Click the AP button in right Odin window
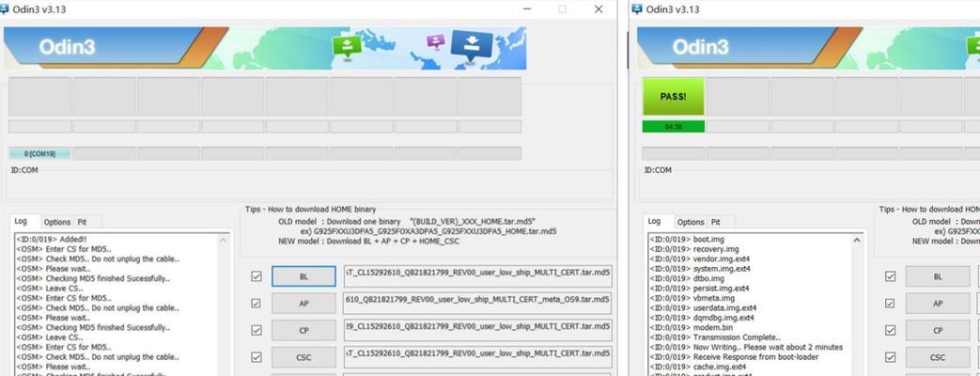Screen dimensions: 980x376 click(x=938, y=304)
